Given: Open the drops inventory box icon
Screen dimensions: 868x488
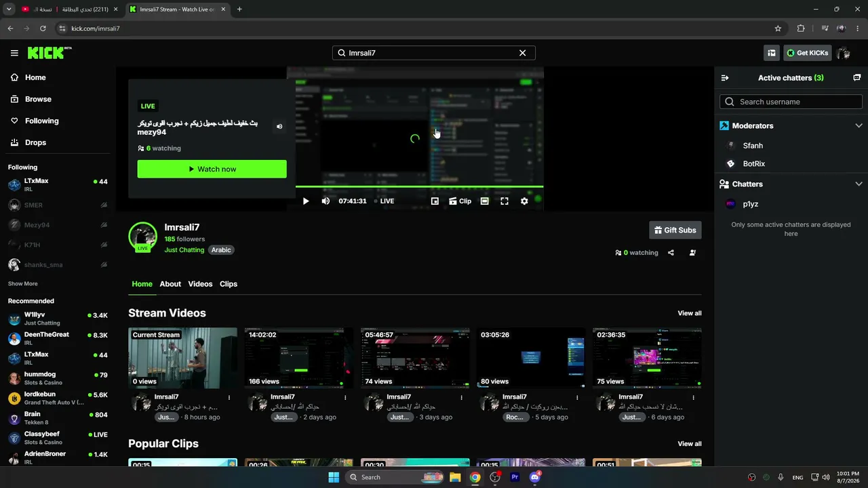Looking at the screenshot, I should 772,53.
